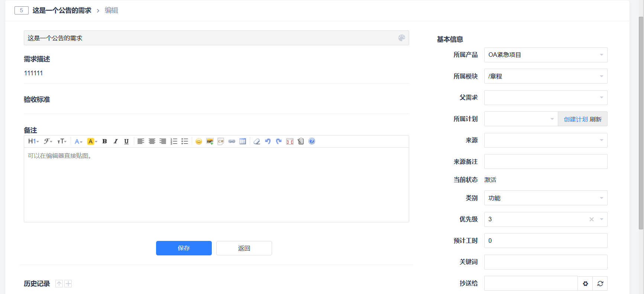
Task: Toggle italic formatting in the editor
Action: [x=116, y=141]
